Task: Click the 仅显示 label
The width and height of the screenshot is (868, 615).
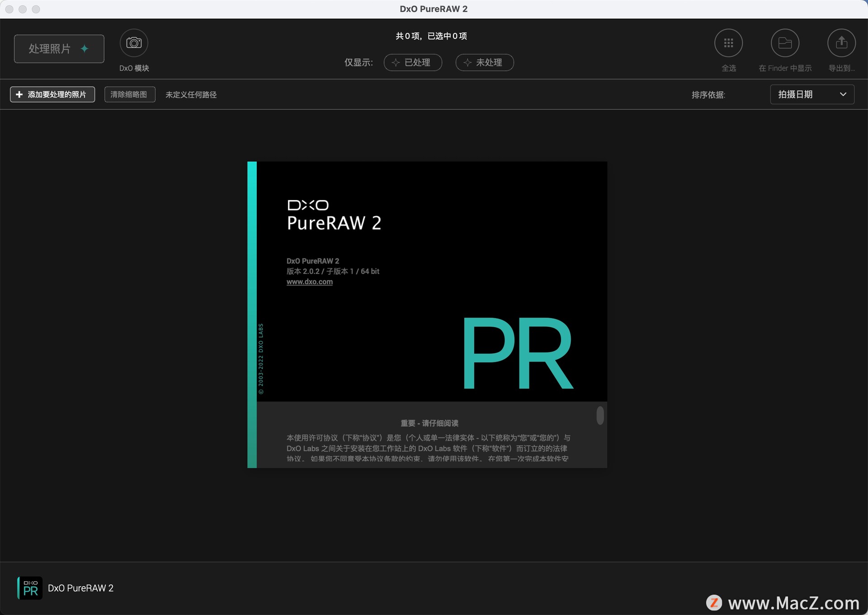Action: coord(359,62)
